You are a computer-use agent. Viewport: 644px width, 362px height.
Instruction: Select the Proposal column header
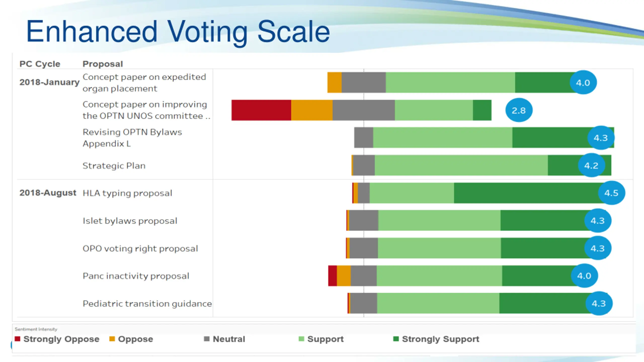[x=103, y=64]
